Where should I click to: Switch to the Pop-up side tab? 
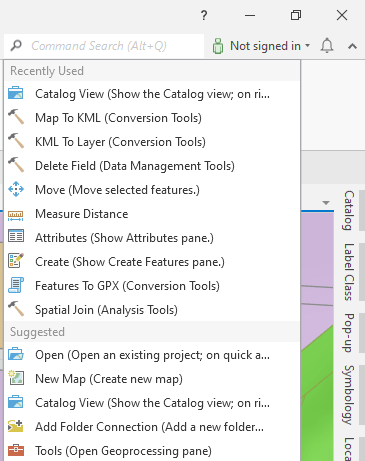click(x=349, y=333)
